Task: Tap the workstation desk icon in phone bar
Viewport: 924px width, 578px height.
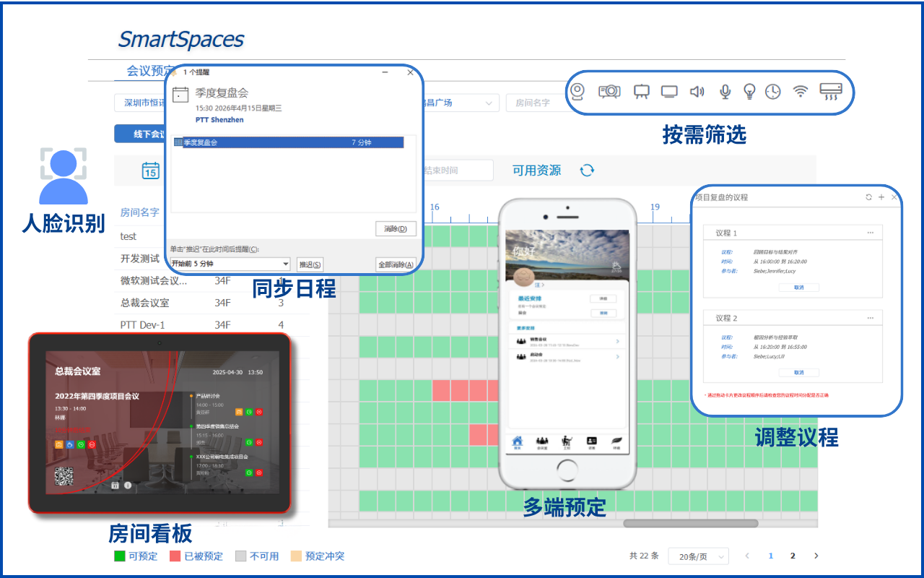Action: pyautogui.click(x=567, y=441)
